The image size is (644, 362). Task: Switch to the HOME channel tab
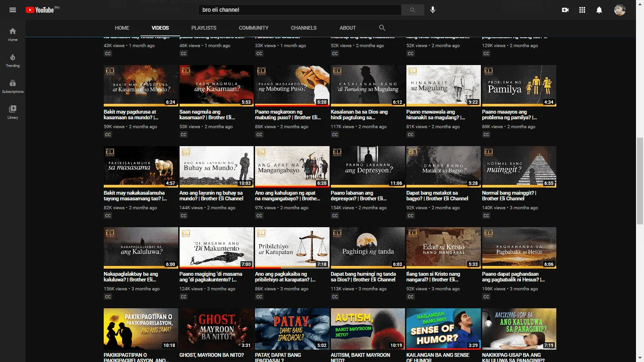122,28
